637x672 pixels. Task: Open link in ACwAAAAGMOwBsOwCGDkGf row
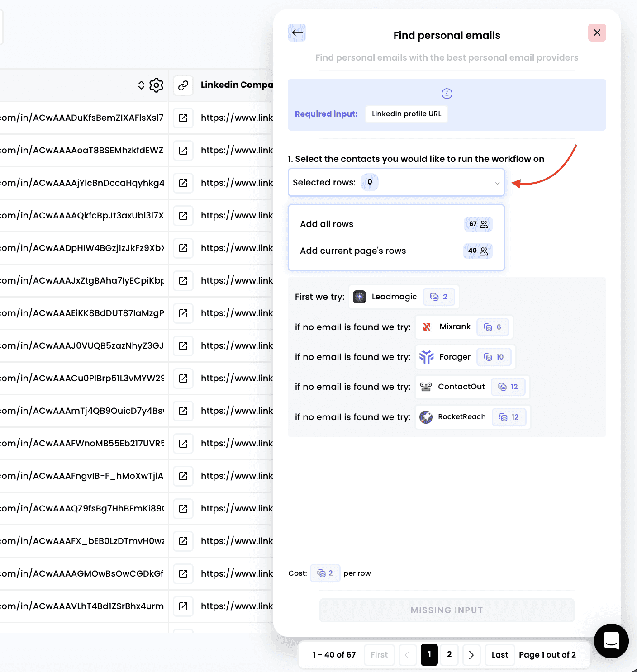(x=183, y=574)
